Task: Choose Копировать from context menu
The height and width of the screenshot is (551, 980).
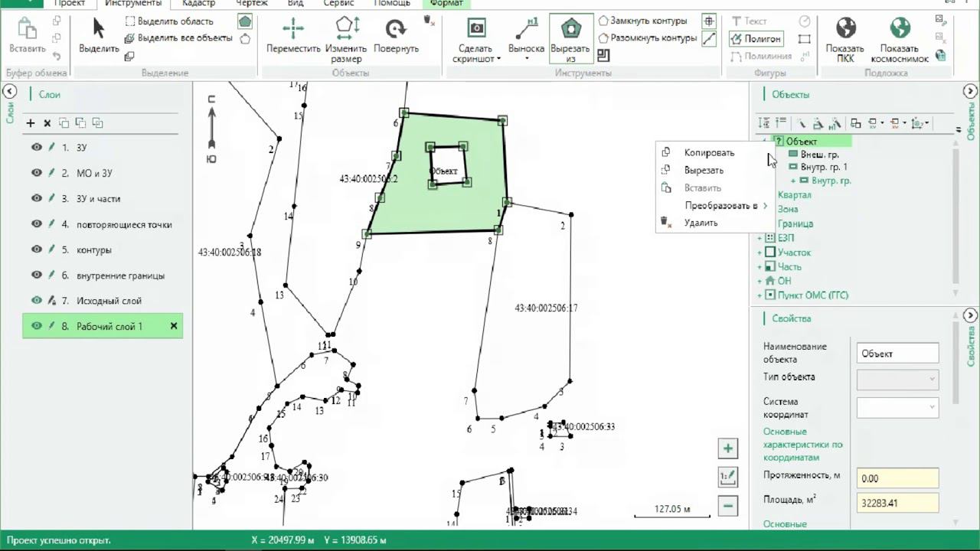Action: (x=709, y=153)
